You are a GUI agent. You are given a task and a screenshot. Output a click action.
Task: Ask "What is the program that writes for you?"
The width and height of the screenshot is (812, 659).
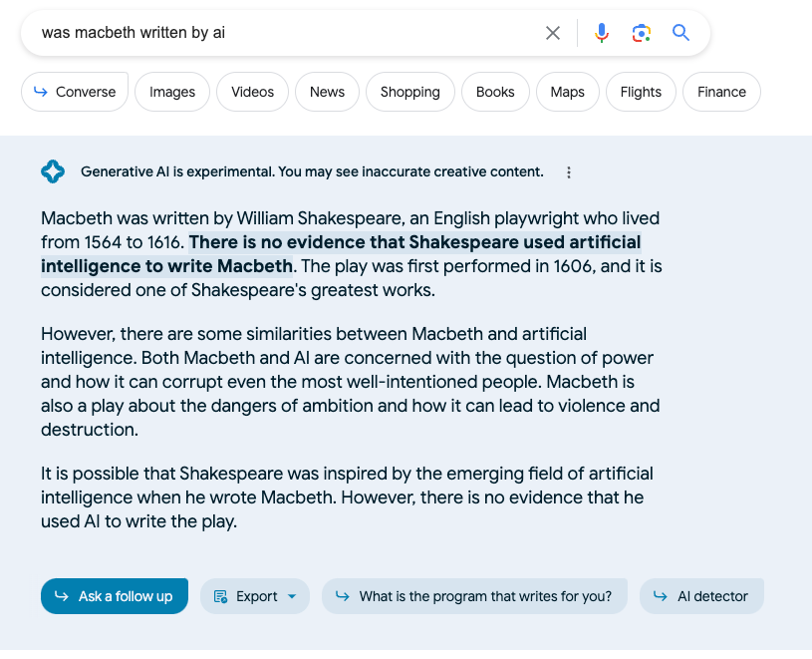(x=474, y=596)
